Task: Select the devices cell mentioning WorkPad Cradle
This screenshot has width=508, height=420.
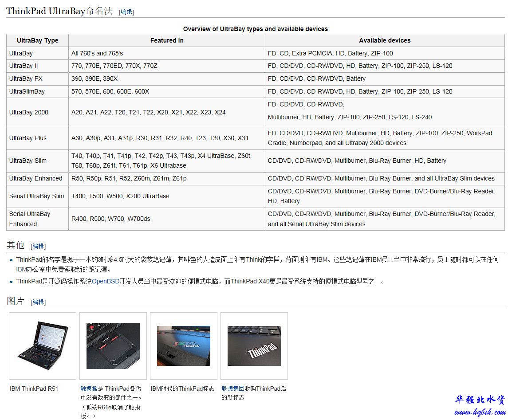Action: (385, 138)
